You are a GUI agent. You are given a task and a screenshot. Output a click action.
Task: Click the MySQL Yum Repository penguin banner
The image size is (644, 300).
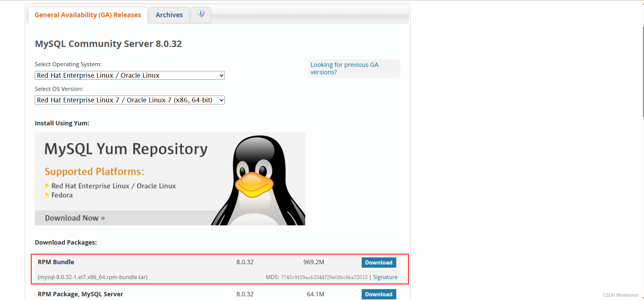click(170, 179)
